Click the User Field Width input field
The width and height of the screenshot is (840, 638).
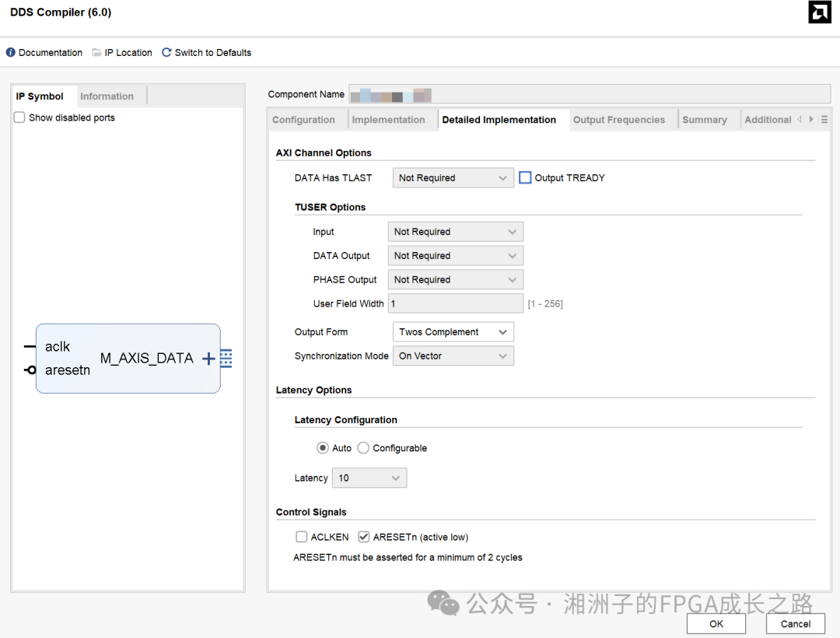pos(455,303)
